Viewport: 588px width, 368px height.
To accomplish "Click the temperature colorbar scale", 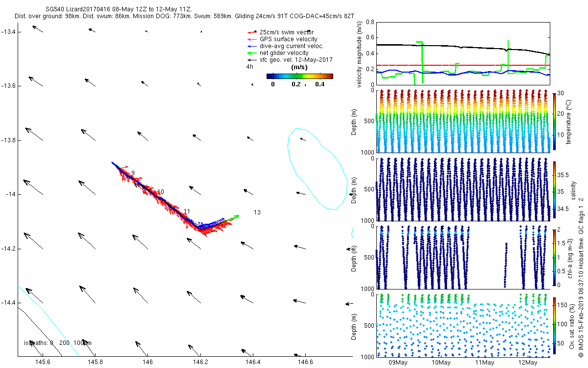I will coord(554,120).
